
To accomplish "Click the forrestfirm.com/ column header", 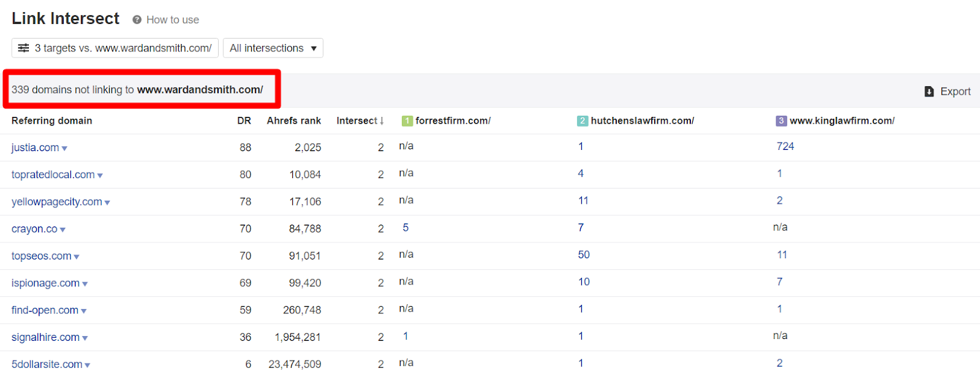I will 453,121.
